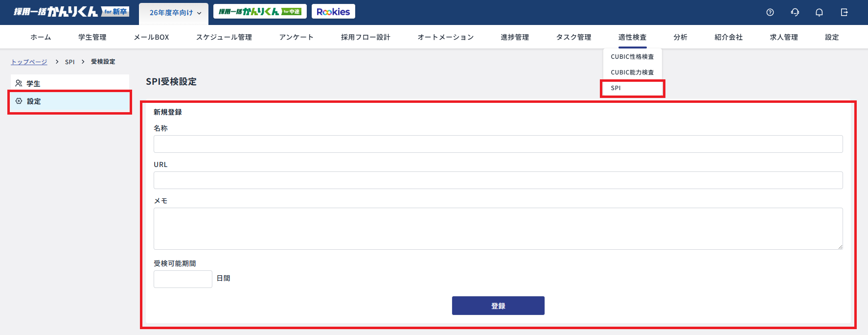Open the オートメーション menu
The height and width of the screenshot is (335, 868).
point(446,37)
